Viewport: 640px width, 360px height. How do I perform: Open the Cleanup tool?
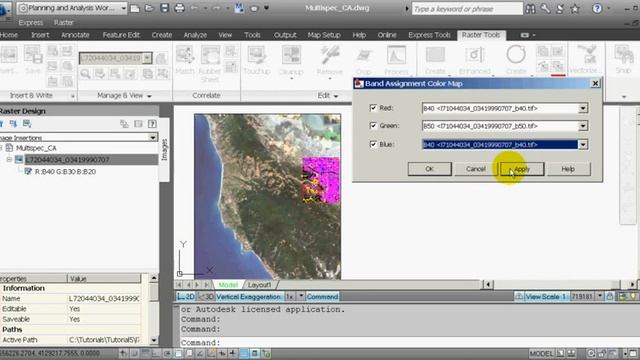coord(291,61)
